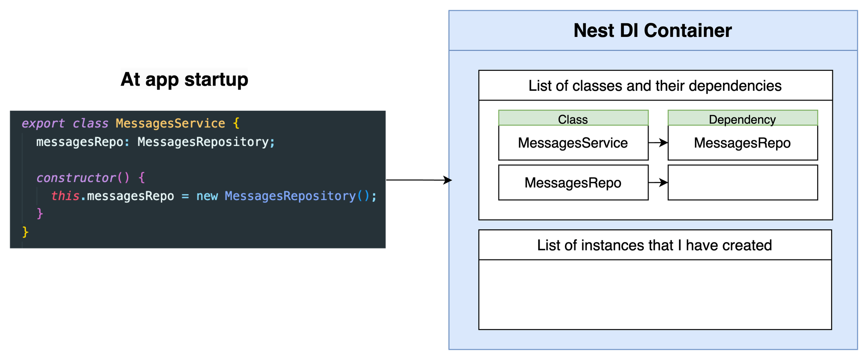Click the 'Nest DI Container' title
This screenshot has width=868, height=360.
(x=652, y=31)
